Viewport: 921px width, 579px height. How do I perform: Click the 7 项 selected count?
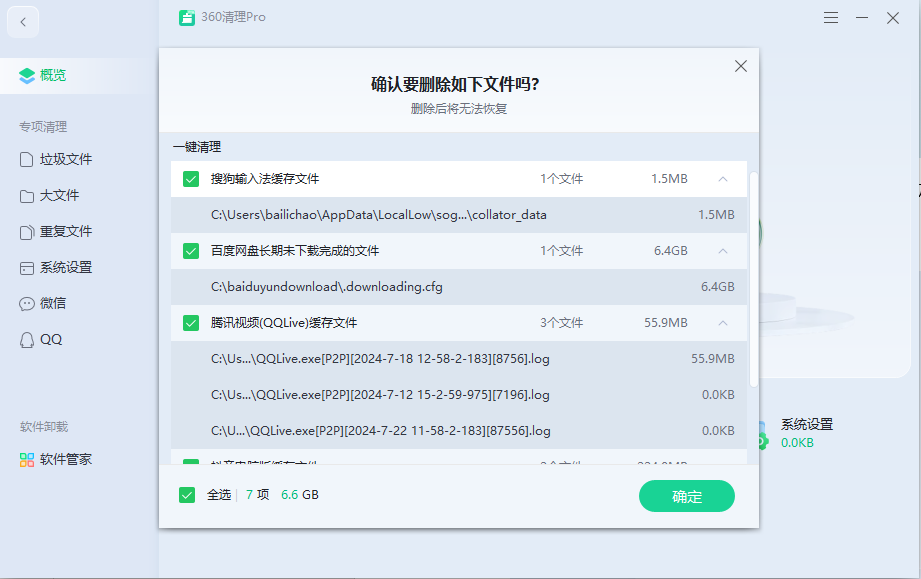(257, 495)
